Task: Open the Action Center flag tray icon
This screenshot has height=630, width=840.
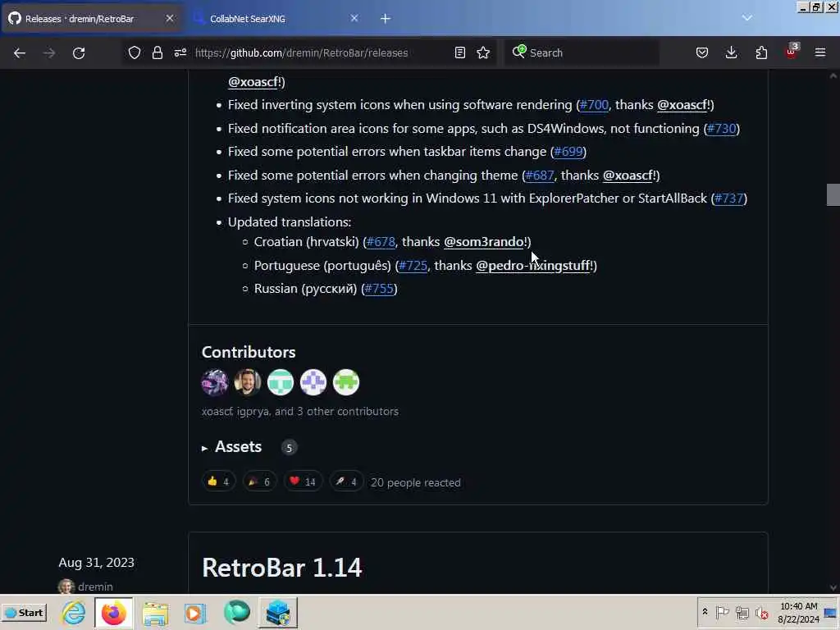Action: point(722,612)
